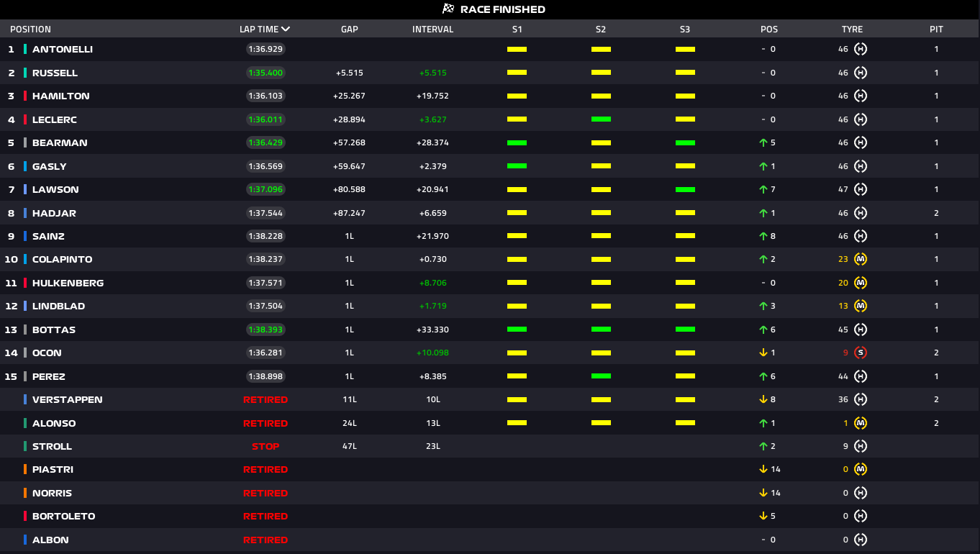
Task: Click the green up arrow in Sainz's row
Action: point(763,236)
